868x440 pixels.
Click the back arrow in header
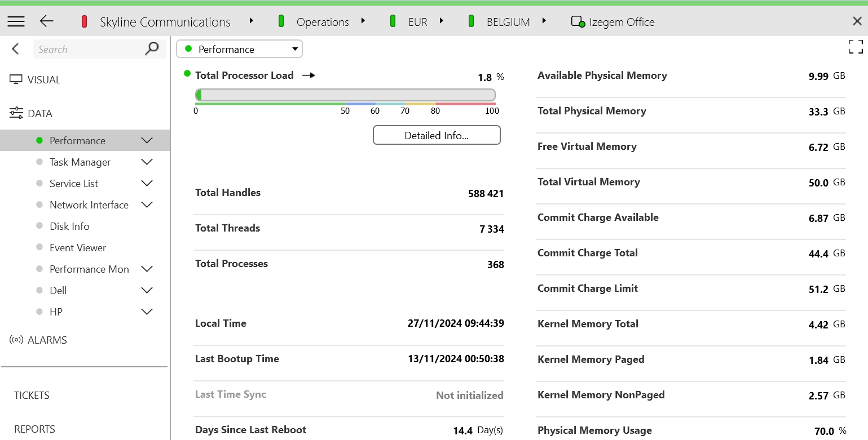(x=46, y=21)
